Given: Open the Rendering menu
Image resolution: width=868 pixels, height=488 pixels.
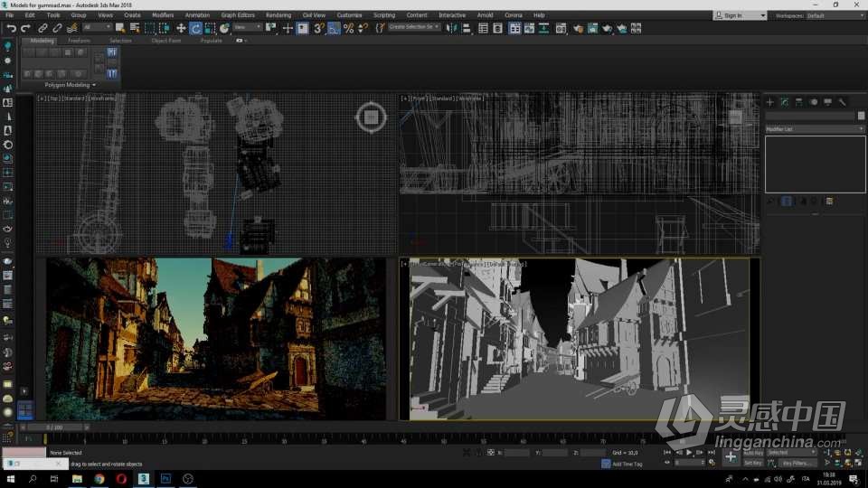Looking at the screenshot, I should 278,15.
